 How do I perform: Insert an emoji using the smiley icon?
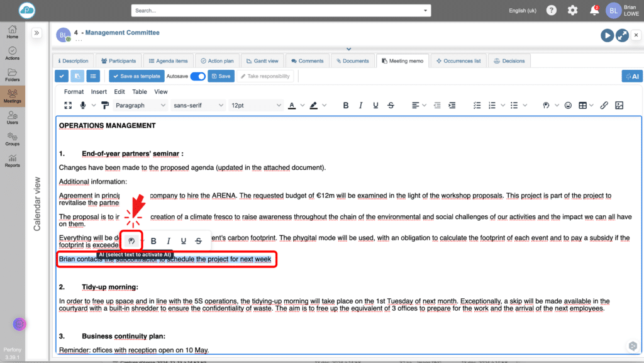click(x=568, y=106)
